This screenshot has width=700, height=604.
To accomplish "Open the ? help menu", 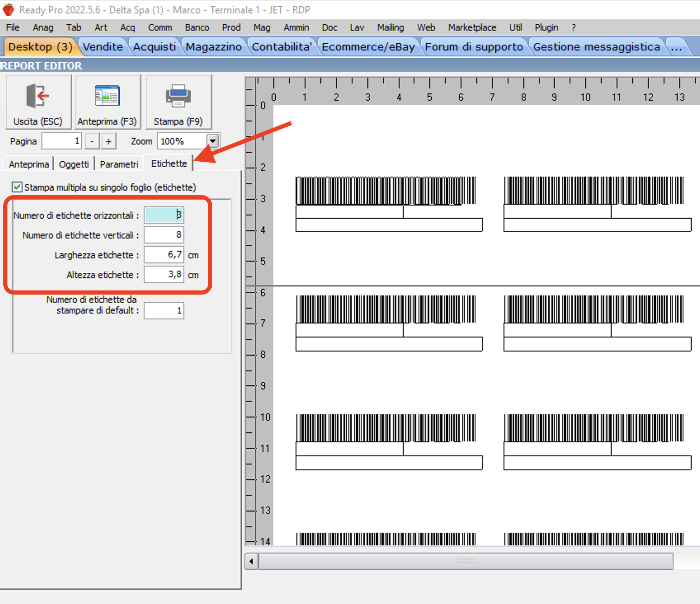I will pos(573,28).
